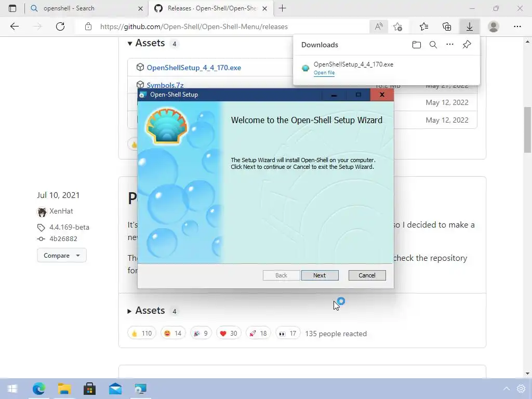This screenshot has height=399, width=532.
Task: Open Windows Start menu
Action: click(x=12, y=389)
